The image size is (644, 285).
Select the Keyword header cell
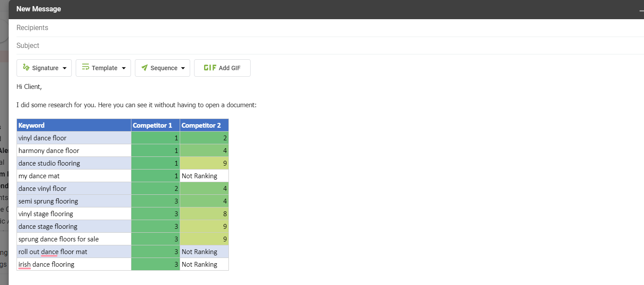[x=74, y=126]
